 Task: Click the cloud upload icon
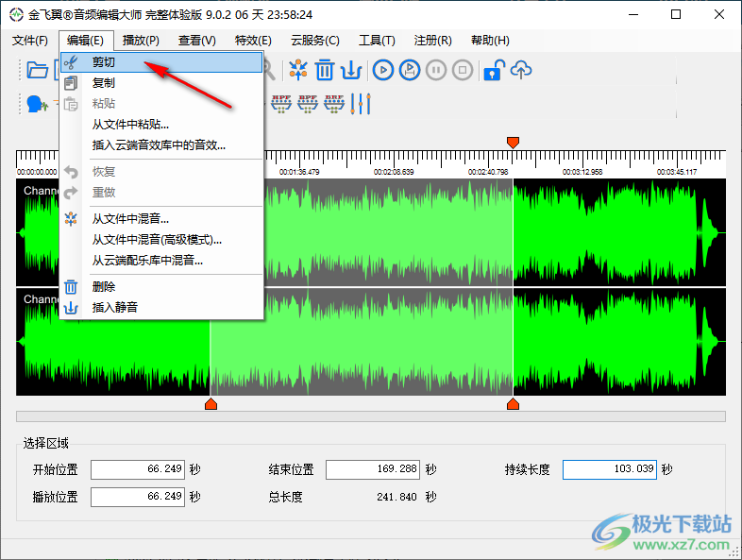tap(521, 70)
